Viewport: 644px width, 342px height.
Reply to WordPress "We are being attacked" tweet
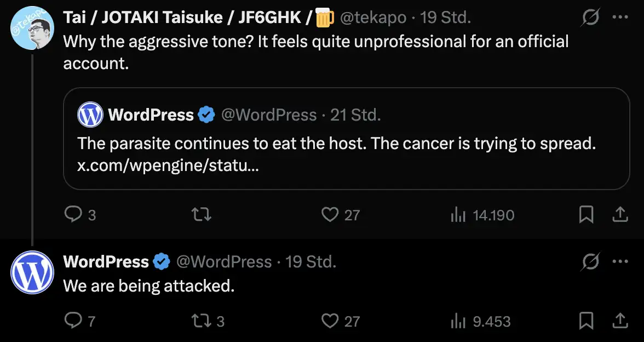(73, 321)
